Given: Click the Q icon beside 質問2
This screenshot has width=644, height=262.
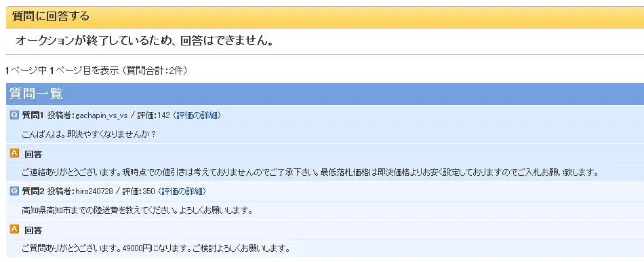Looking at the screenshot, I should pyautogui.click(x=14, y=191).
